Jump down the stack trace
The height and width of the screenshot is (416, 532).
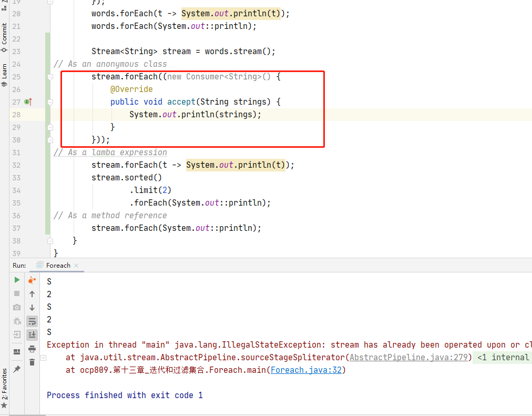point(32,308)
